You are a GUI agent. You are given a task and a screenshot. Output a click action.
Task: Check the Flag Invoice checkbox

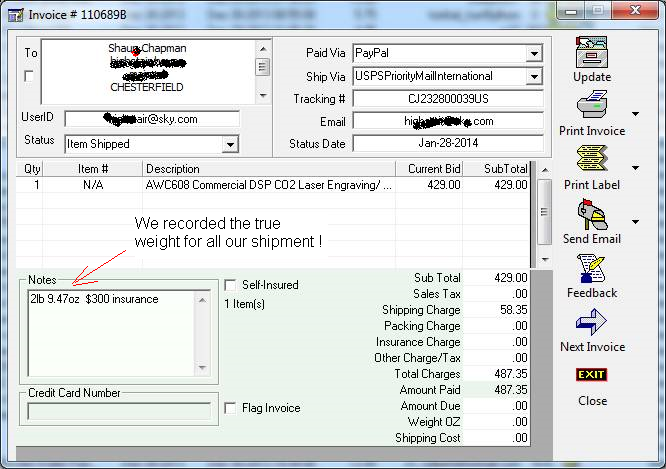coord(230,408)
